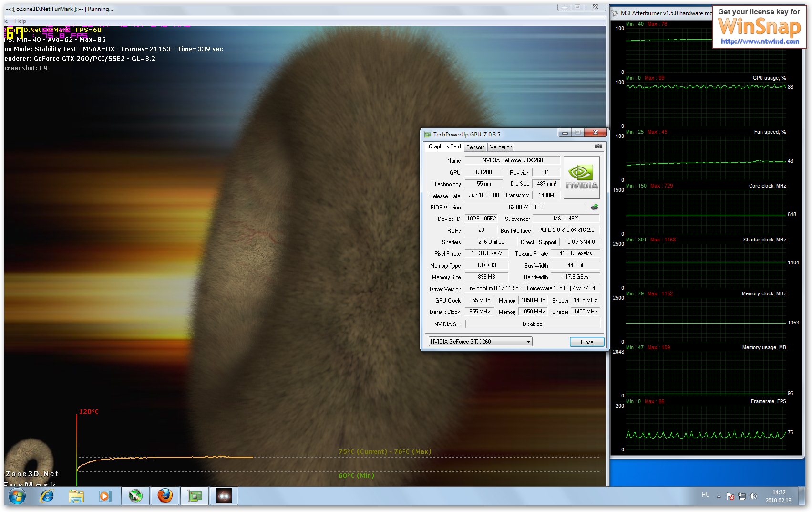The height and width of the screenshot is (512, 812).
Task: Click the NVIDIA SLI Disabled field
Action: click(x=532, y=324)
